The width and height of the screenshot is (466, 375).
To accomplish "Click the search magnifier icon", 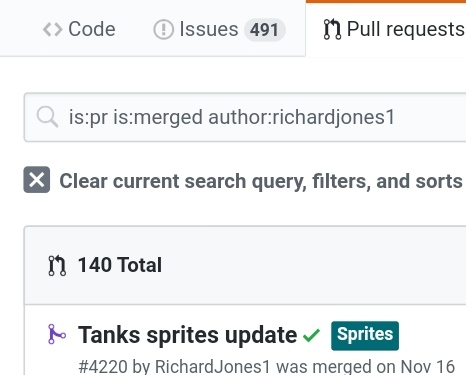I will [47, 117].
